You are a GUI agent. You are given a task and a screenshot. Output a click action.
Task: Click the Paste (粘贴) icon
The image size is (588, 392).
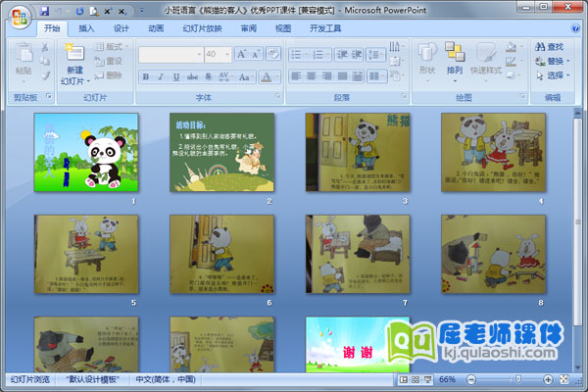24,59
